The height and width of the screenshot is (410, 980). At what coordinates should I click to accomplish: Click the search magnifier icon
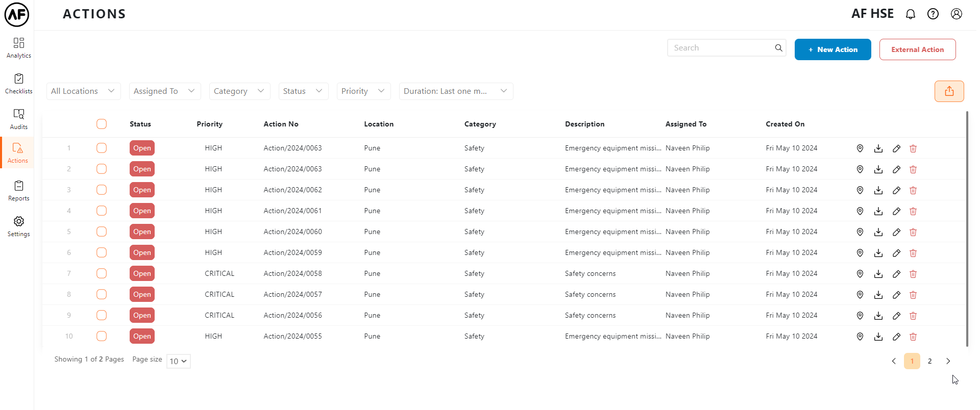[x=778, y=48]
